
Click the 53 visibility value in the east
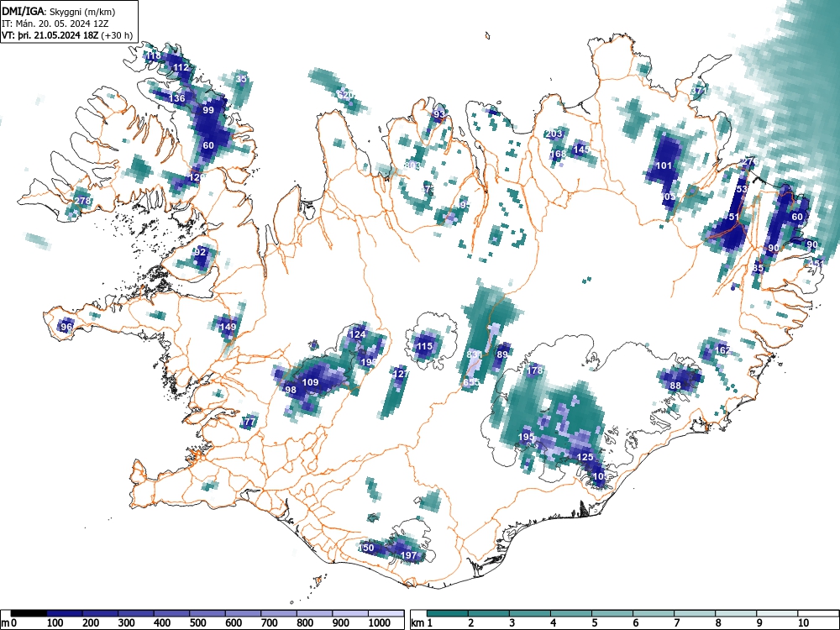(x=742, y=190)
